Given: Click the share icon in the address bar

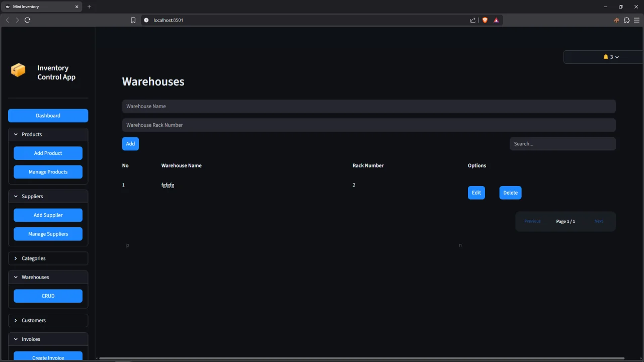Looking at the screenshot, I should tap(473, 20).
